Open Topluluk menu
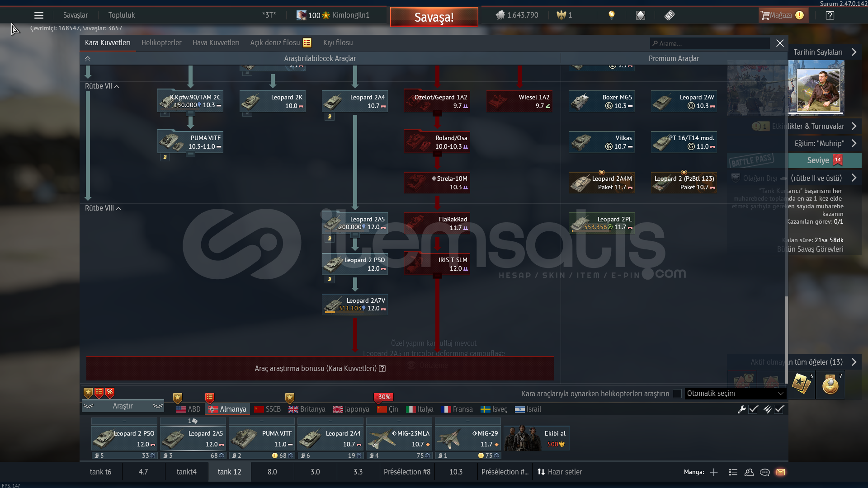Screen dimensions: 868x488 [x=122, y=15]
